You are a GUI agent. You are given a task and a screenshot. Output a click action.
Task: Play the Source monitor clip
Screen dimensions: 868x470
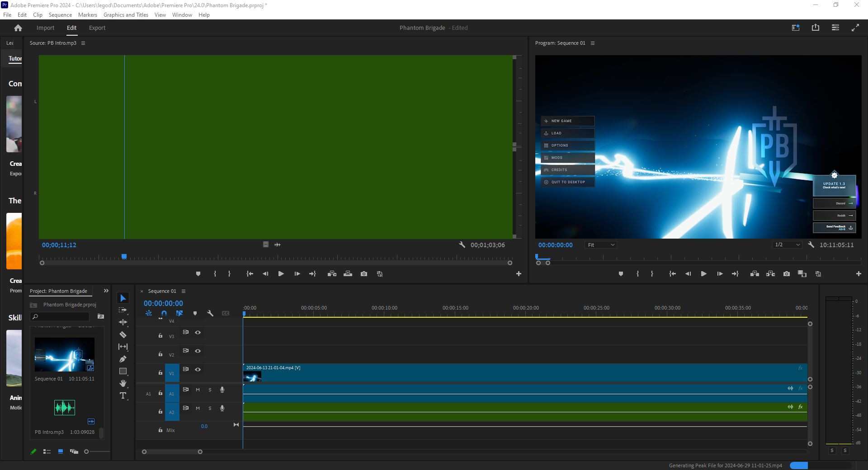point(281,274)
